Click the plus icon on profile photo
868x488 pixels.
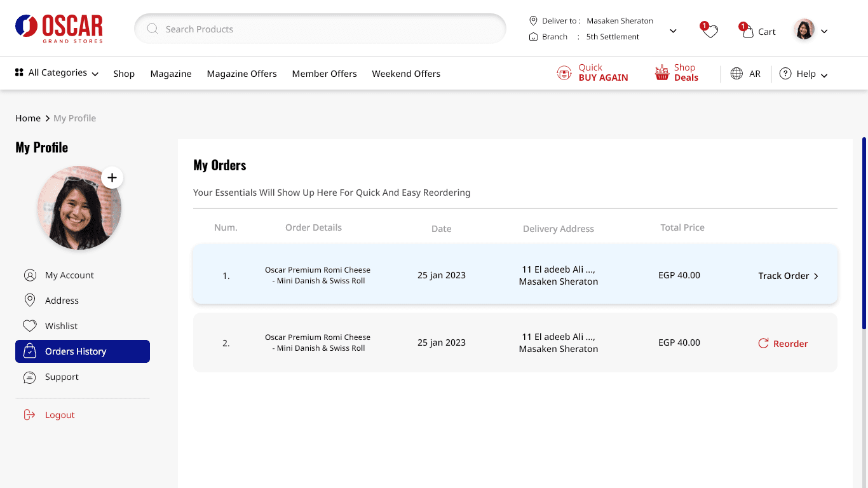[x=112, y=178]
